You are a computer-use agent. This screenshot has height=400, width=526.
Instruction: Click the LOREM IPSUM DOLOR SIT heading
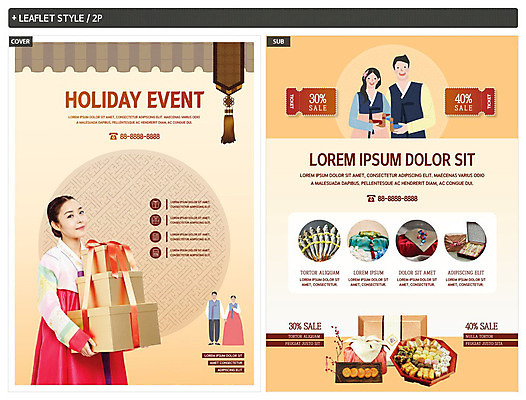[x=392, y=160]
